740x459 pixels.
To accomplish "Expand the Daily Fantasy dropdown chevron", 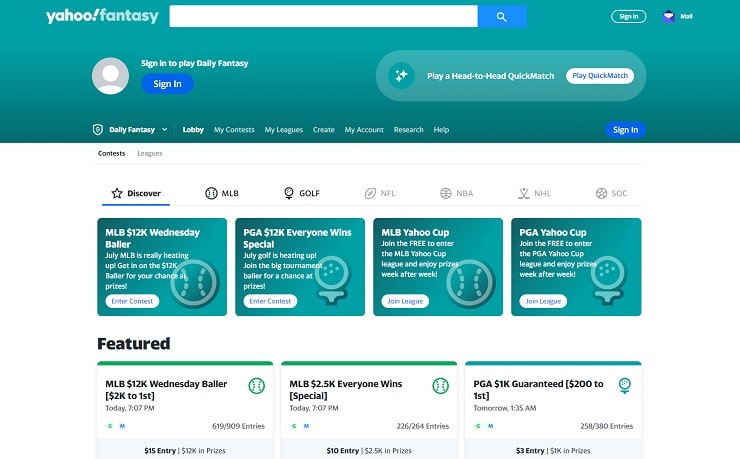I will (164, 129).
